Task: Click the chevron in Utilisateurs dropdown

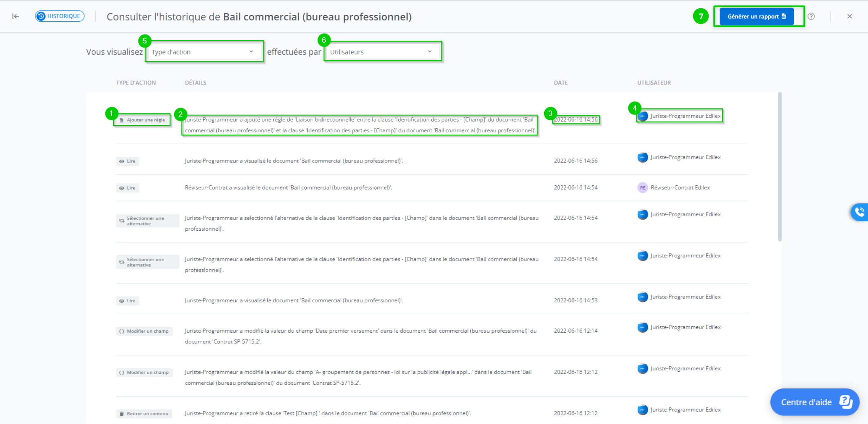Action: point(430,52)
